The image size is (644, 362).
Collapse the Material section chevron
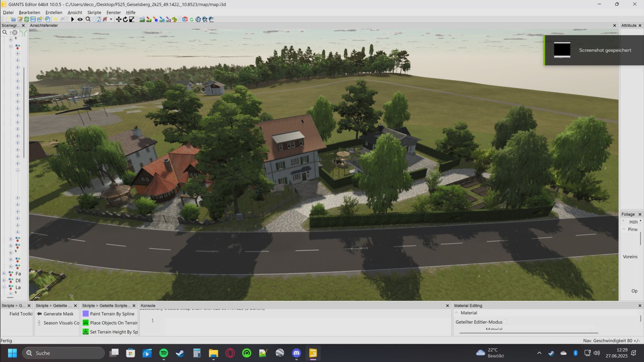pos(457,313)
